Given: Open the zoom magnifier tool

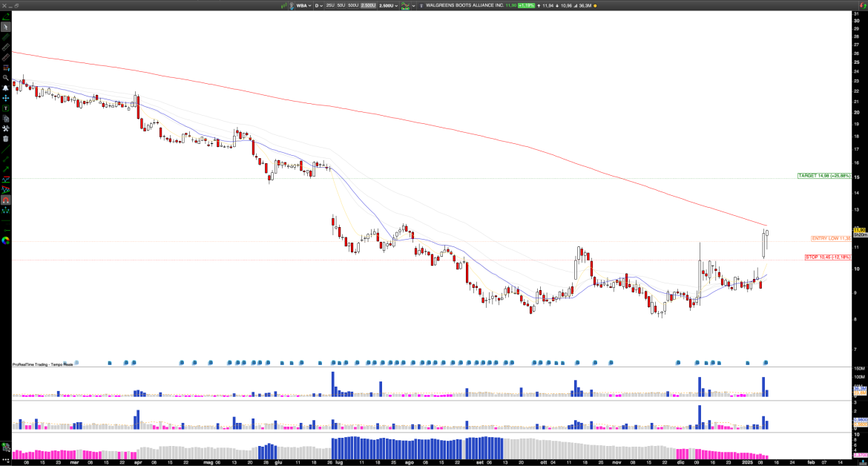Looking at the screenshot, I should click(x=7, y=76).
